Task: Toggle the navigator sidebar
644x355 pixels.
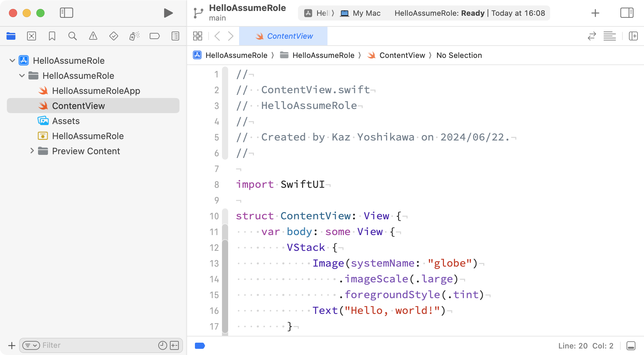Action: pyautogui.click(x=66, y=13)
